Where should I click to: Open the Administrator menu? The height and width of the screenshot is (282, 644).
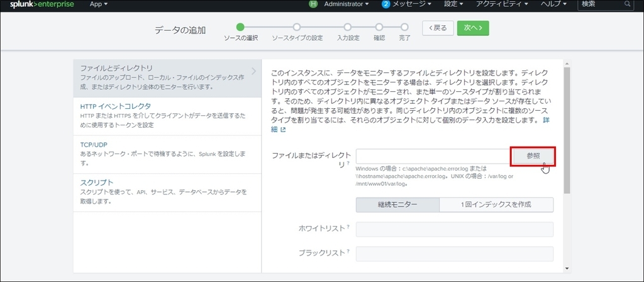[347, 4]
